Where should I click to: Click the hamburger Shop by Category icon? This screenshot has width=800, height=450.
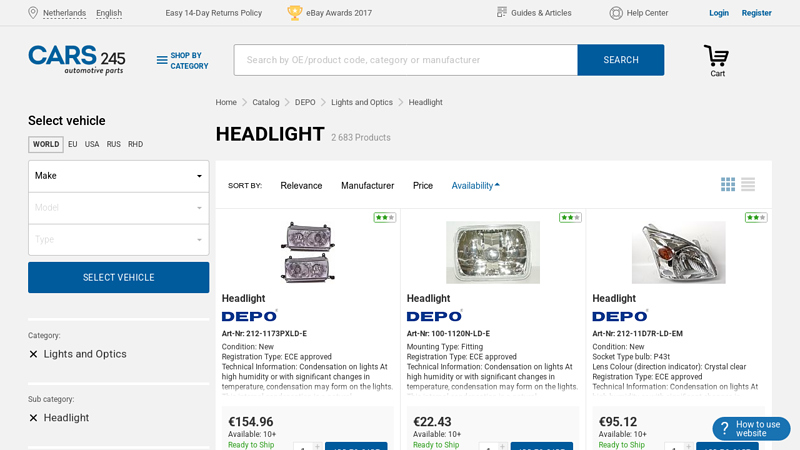pyautogui.click(x=162, y=60)
